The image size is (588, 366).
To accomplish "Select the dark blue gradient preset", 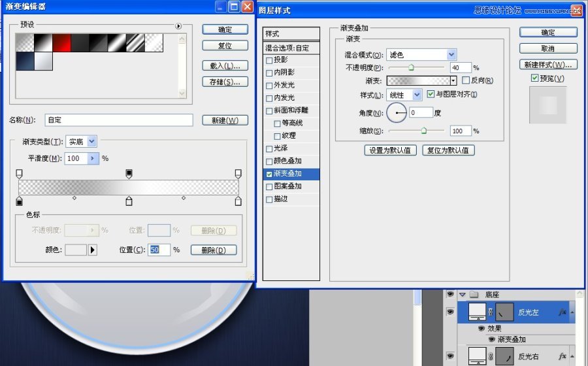I will [x=25, y=61].
